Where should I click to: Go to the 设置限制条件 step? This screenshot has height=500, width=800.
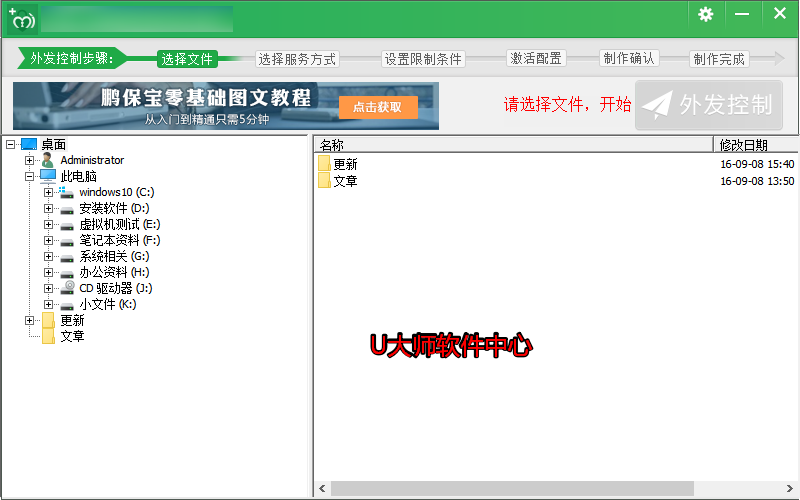point(424,59)
